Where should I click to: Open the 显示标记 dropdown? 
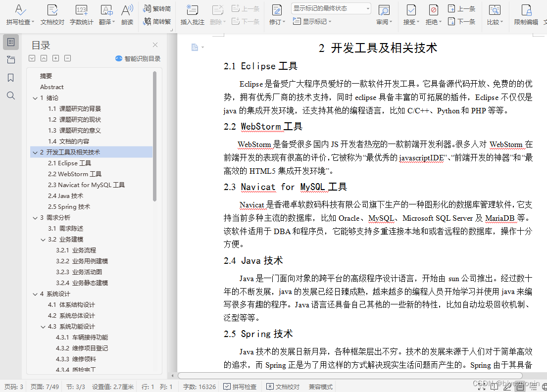coord(312,22)
